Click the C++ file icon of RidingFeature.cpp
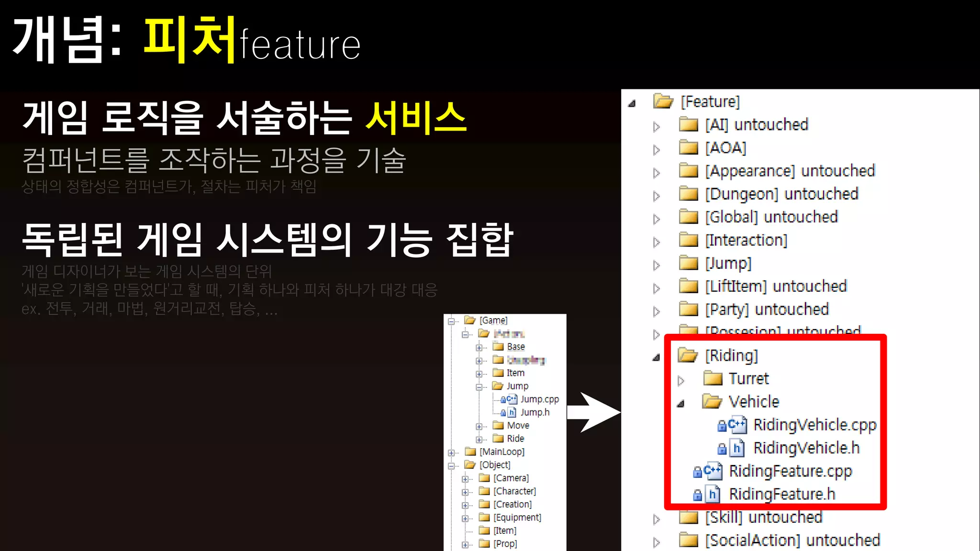This screenshot has height=551, width=980. click(x=713, y=471)
